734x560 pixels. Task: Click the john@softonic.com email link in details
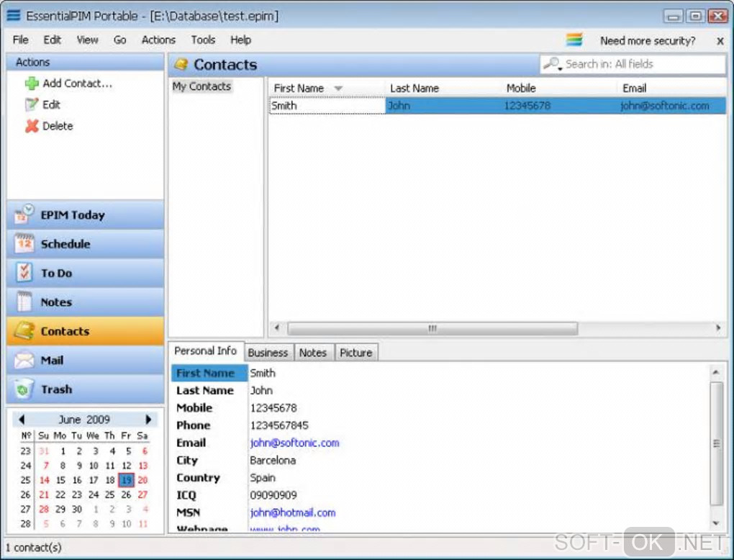[x=294, y=443]
